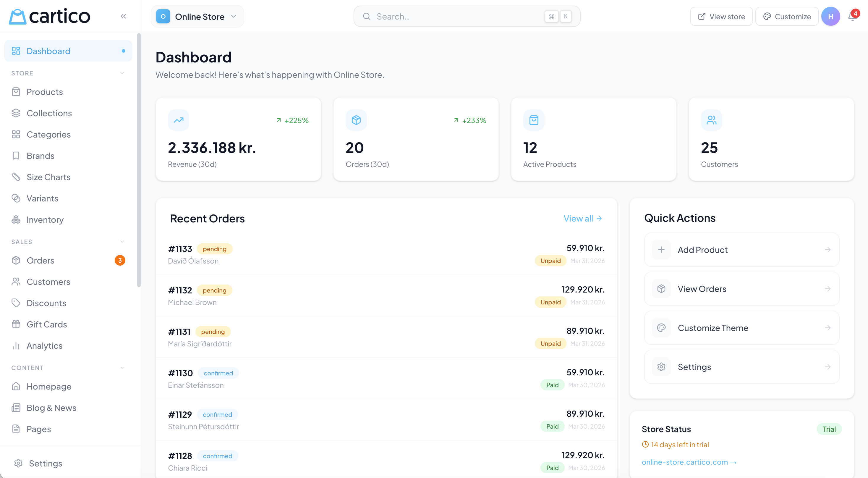Open Analytics from the sidebar
868x478 pixels.
click(x=45, y=345)
